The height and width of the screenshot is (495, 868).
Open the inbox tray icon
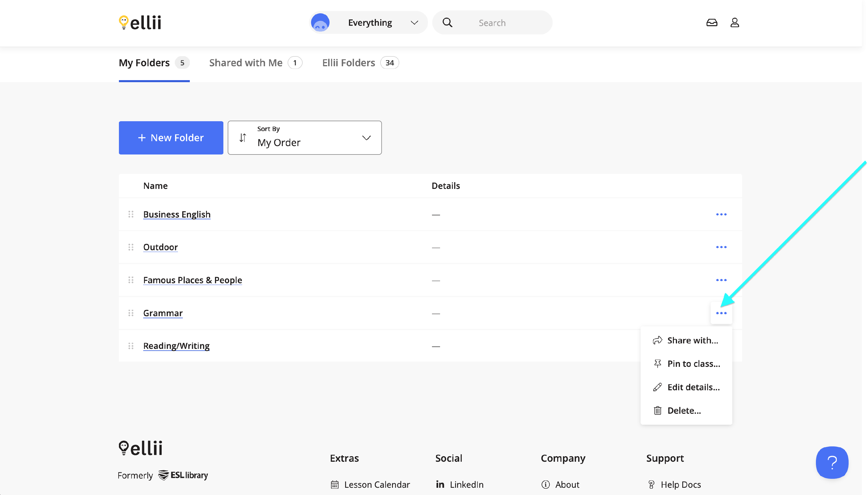click(x=711, y=23)
